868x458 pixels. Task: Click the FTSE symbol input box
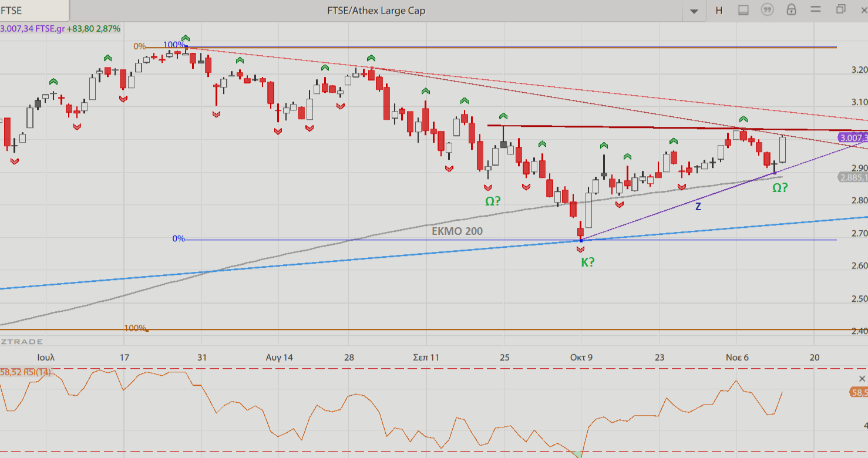tap(35, 11)
